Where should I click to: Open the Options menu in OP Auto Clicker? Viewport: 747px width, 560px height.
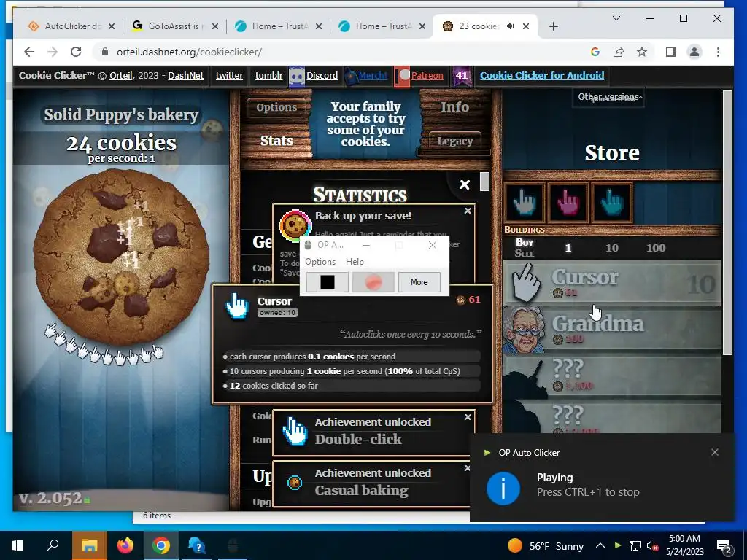[320, 262]
